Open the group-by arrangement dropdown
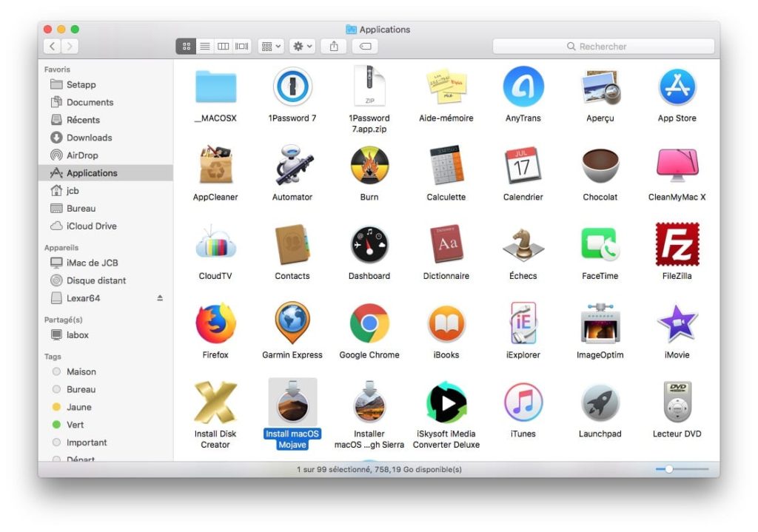 click(x=271, y=47)
